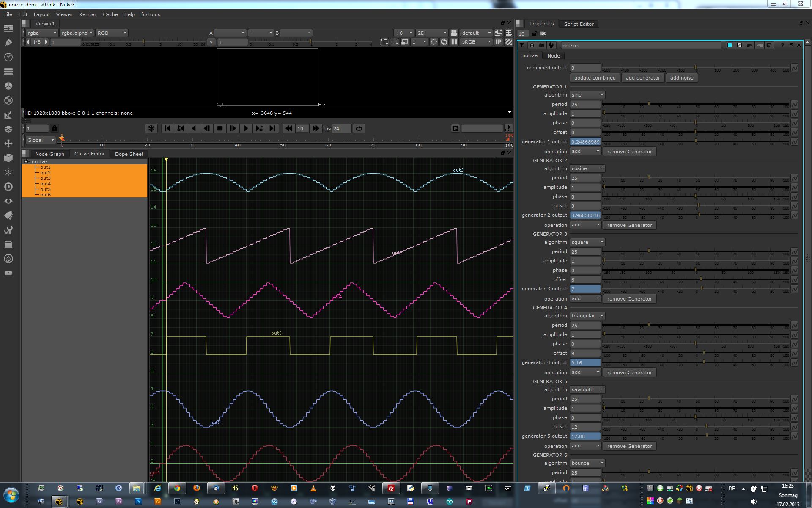Click the clear all properties panels icon

[x=543, y=33]
